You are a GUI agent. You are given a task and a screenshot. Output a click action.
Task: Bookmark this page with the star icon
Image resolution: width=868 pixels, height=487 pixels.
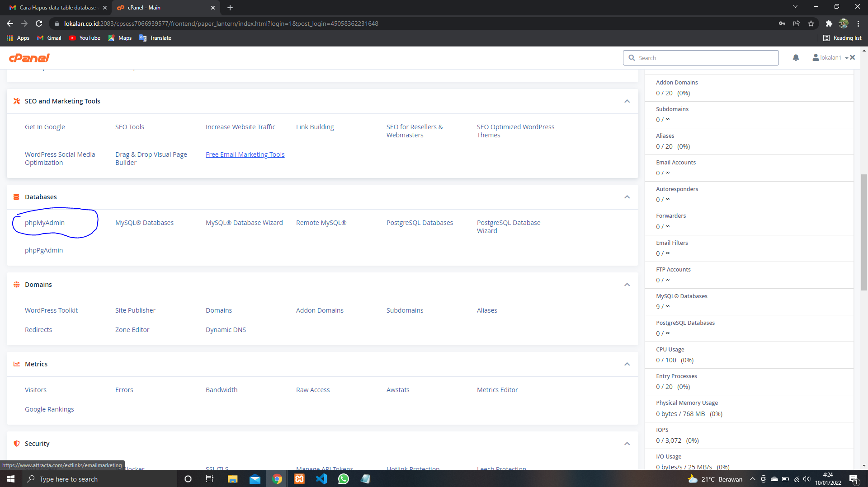(811, 23)
